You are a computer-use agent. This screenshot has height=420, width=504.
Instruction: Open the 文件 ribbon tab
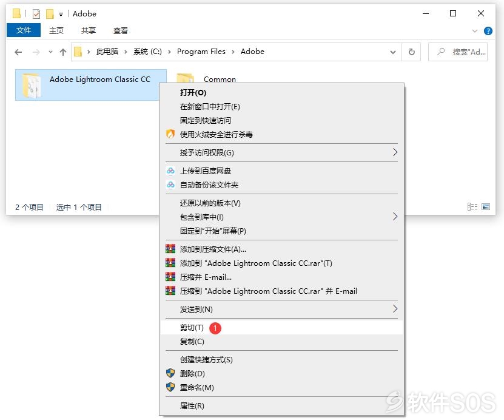tap(24, 30)
